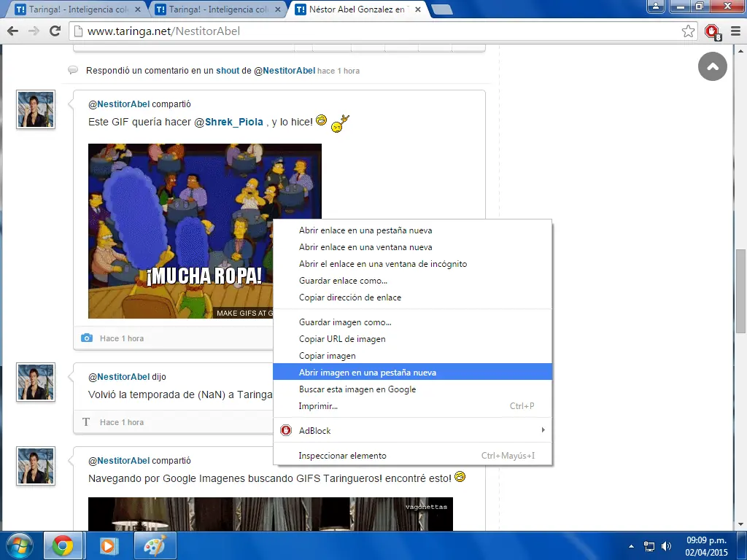
Task: Bookmark page with the star icon
Action: click(x=688, y=31)
